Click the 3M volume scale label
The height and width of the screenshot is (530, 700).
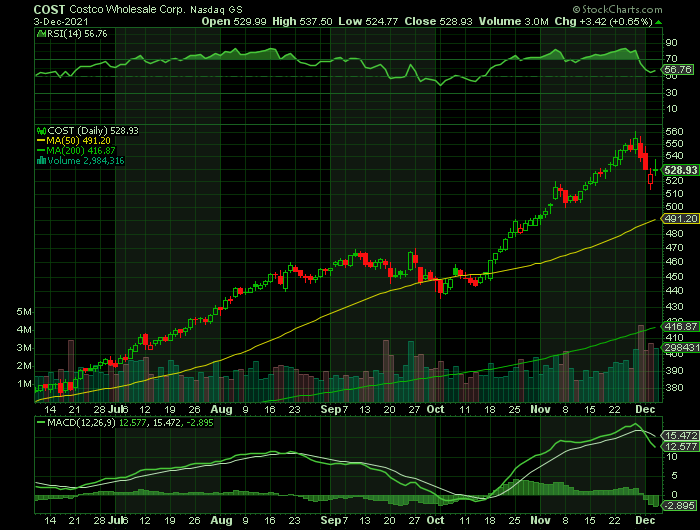24,348
